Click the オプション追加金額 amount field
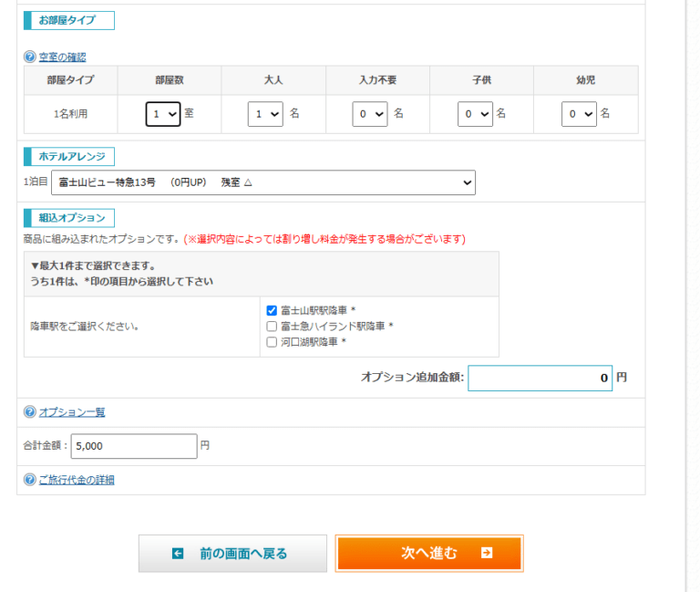700x592 pixels. [x=540, y=377]
